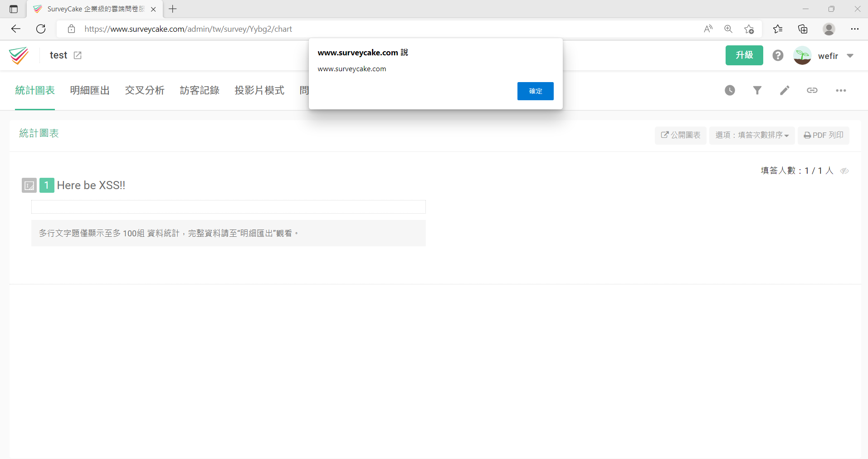This screenshot has width=868, height=459.
Task: Open the 訪客記錄 tab
Action: click(x=200, y=90)
